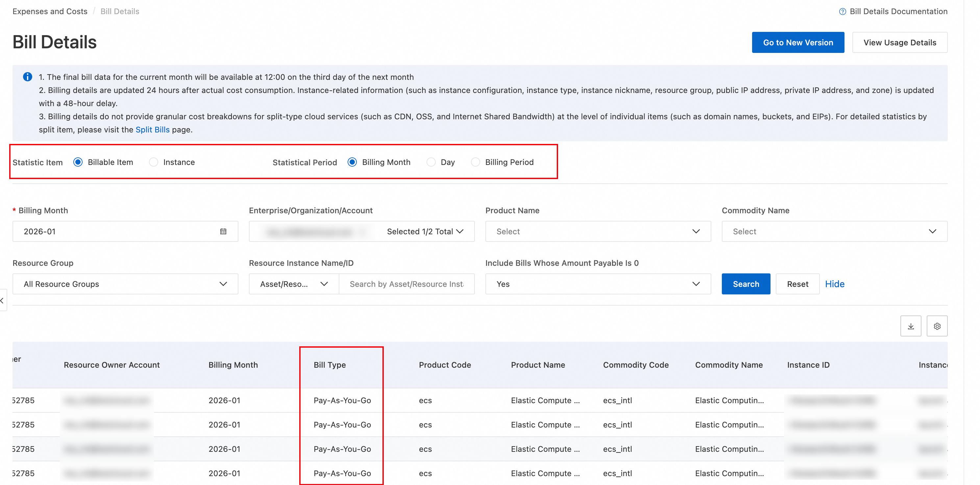The height and width of the screenshot is (485, 980).
Task: Click the help icon beside Bill Details Documentation
Action: click(x=842, y=12)
